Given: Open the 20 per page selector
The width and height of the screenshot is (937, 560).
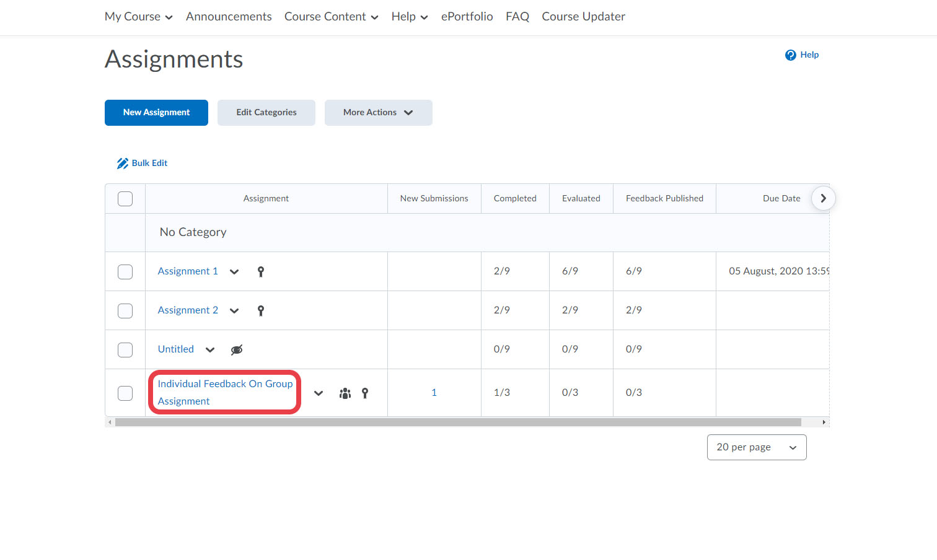Looking at the screenshot, I should click(756, 447).
